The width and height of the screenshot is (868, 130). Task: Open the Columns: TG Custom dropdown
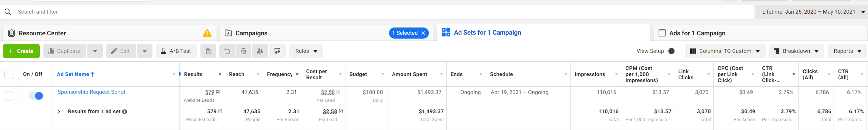coord(725,51)
